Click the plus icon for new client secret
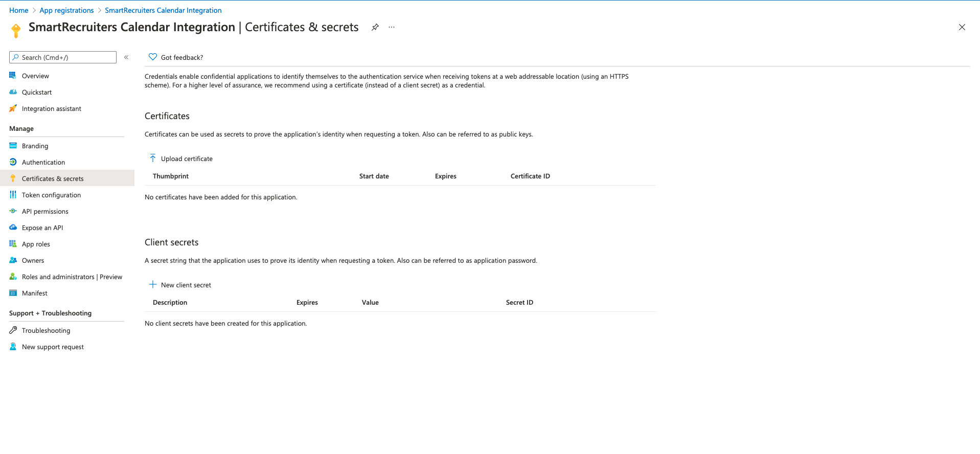 click(x=152, y=284)
